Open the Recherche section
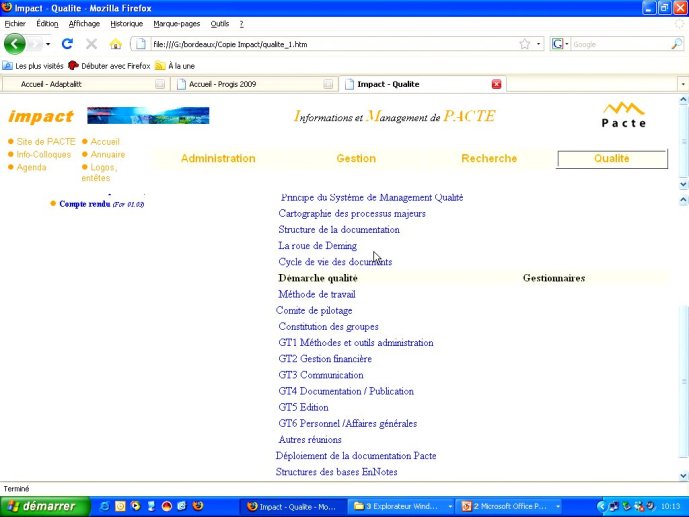 tap(489, 159)
